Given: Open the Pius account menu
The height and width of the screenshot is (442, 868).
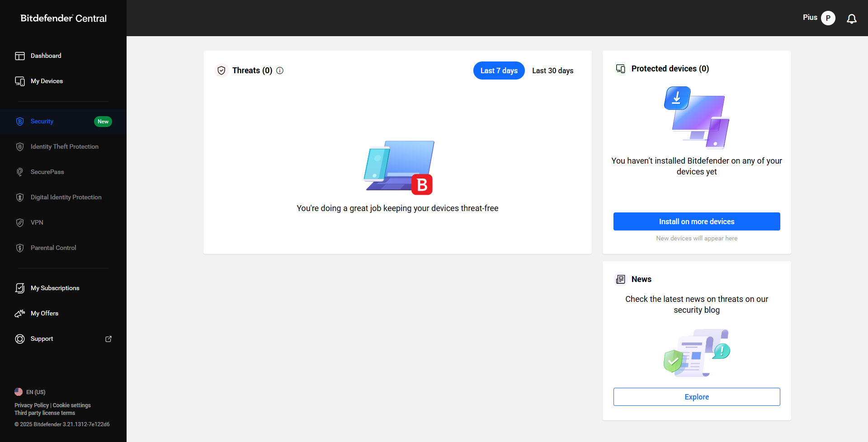Looking at the screenshot, I should (x=810, y=18).
